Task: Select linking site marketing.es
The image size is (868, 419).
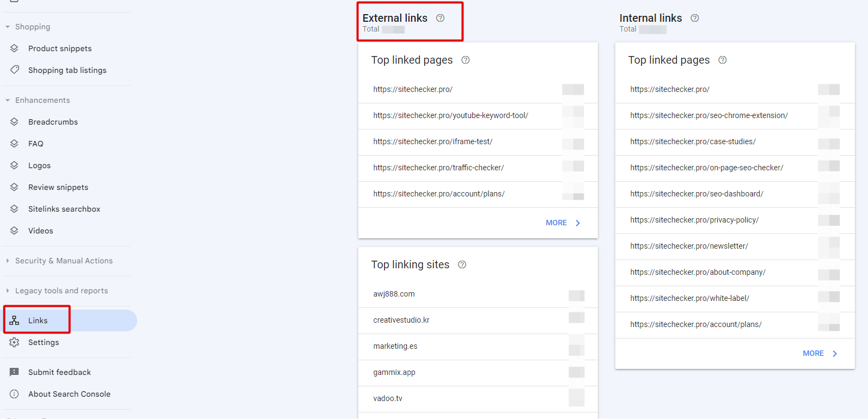Action: tap(478, 347)
